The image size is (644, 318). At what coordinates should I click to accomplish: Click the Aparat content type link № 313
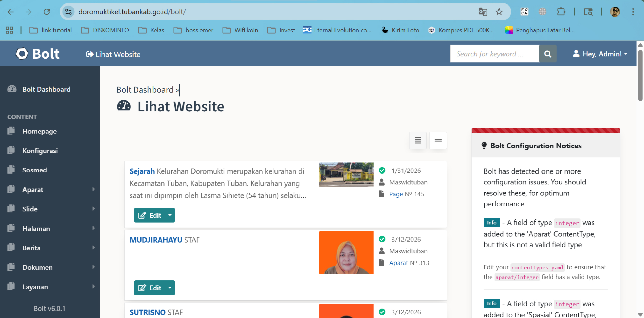[x=398, y=263]
